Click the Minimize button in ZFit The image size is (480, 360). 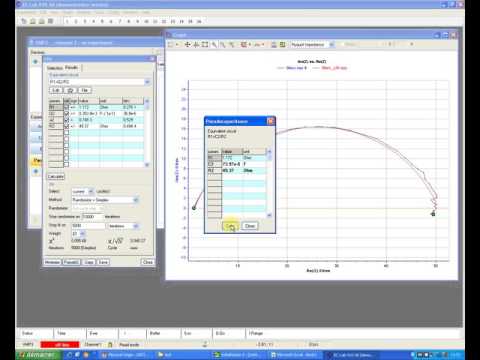point(52,262)
